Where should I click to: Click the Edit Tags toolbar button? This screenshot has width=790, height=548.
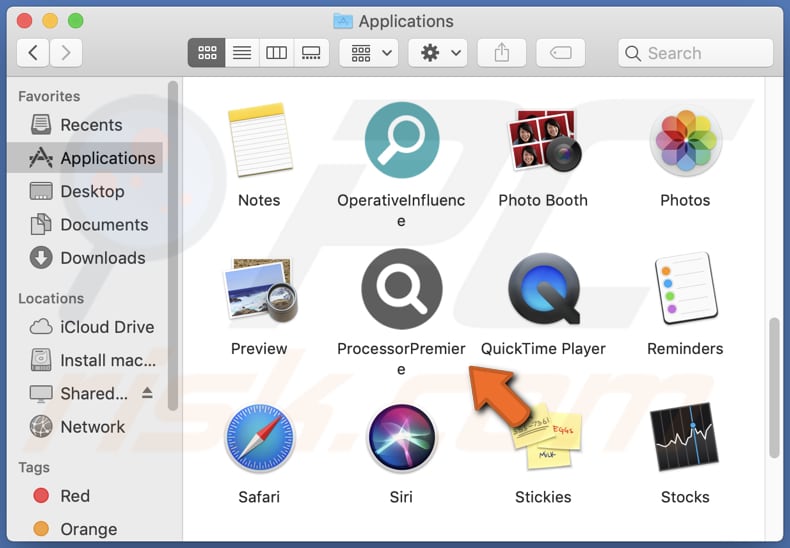click(560, 52)
